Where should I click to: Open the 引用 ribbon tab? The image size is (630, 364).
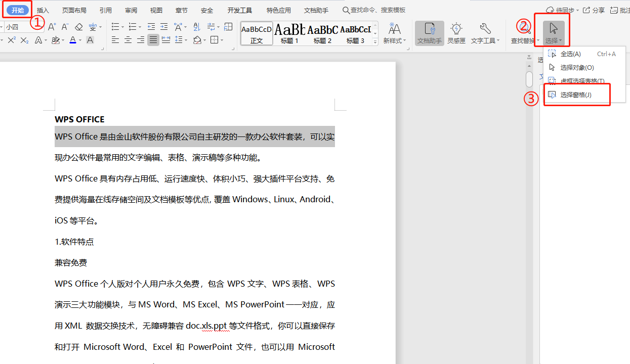click(x=106, y=10)
